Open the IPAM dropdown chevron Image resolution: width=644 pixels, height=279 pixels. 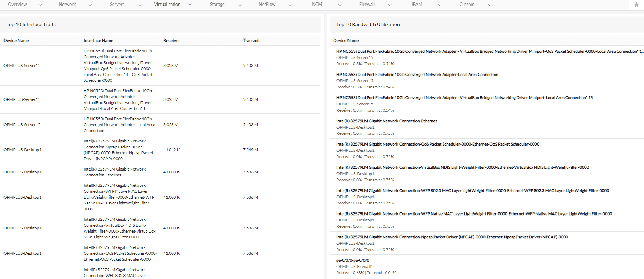[x=440, y=5]
